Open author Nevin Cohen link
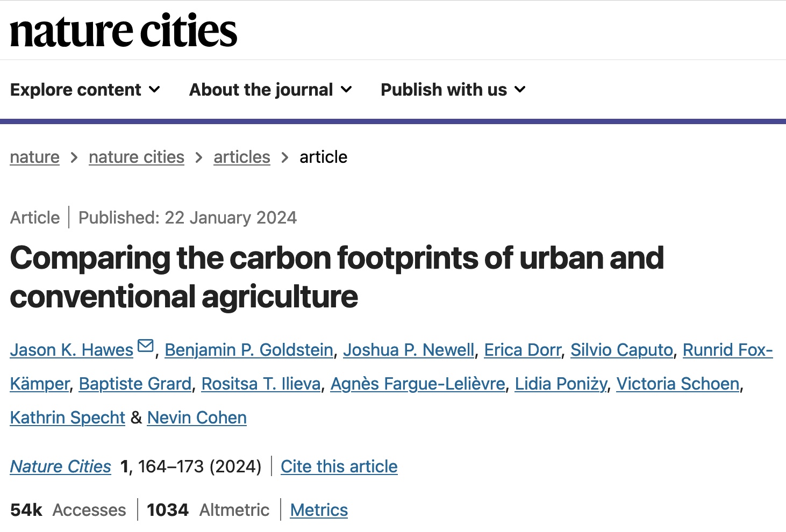Viewport: 786px width, 532px height. tap(197, 418)
